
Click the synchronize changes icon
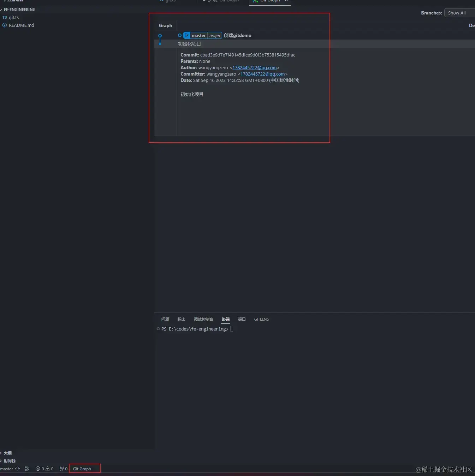[17, 469]
